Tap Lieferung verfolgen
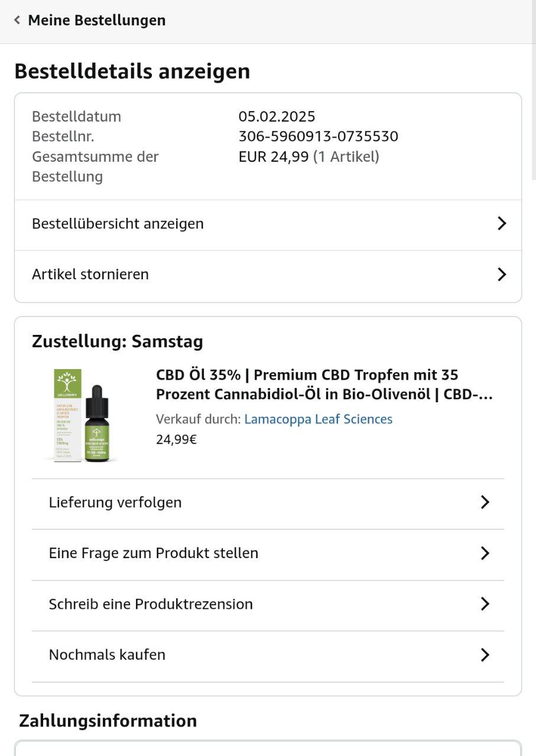 (x=115, y=503)
